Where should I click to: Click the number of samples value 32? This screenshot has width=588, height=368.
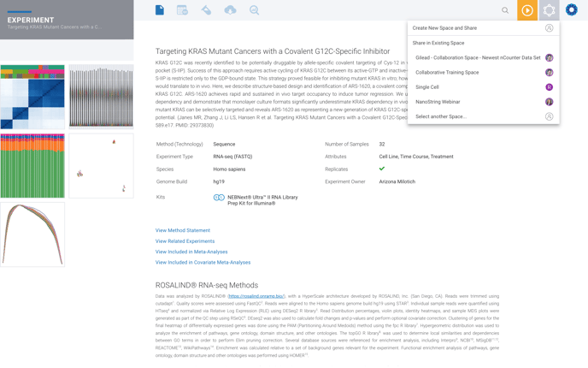click(382, 144)
